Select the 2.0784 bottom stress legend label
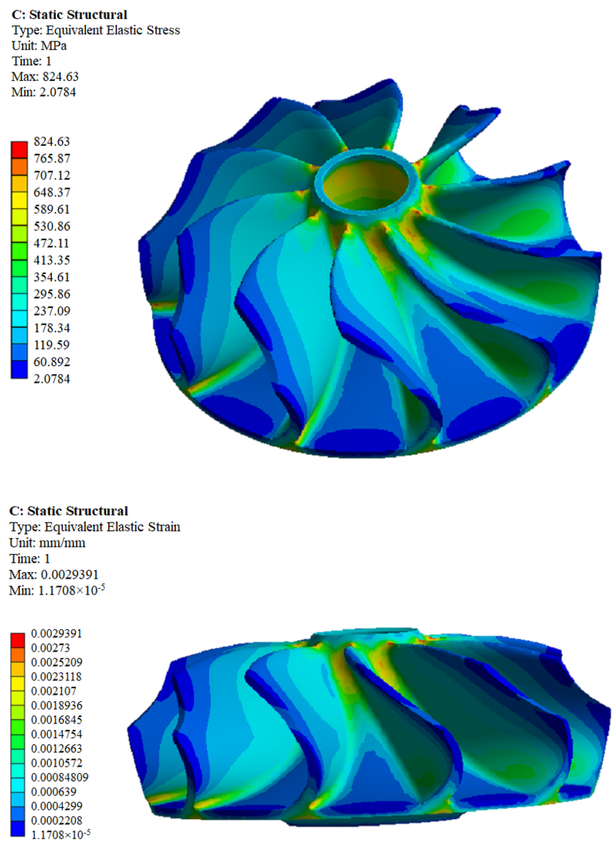This screenshot has height=846, width=616. (52, 379)
